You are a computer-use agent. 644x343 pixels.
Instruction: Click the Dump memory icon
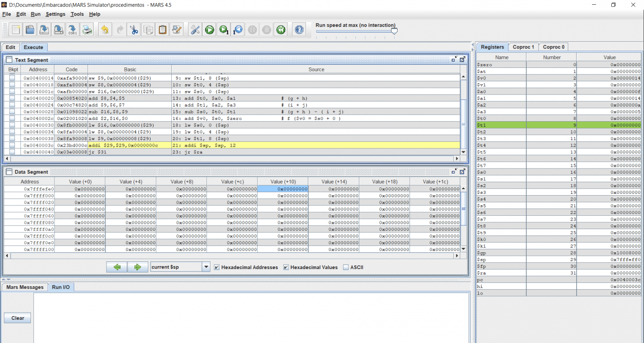coord(73,30)
